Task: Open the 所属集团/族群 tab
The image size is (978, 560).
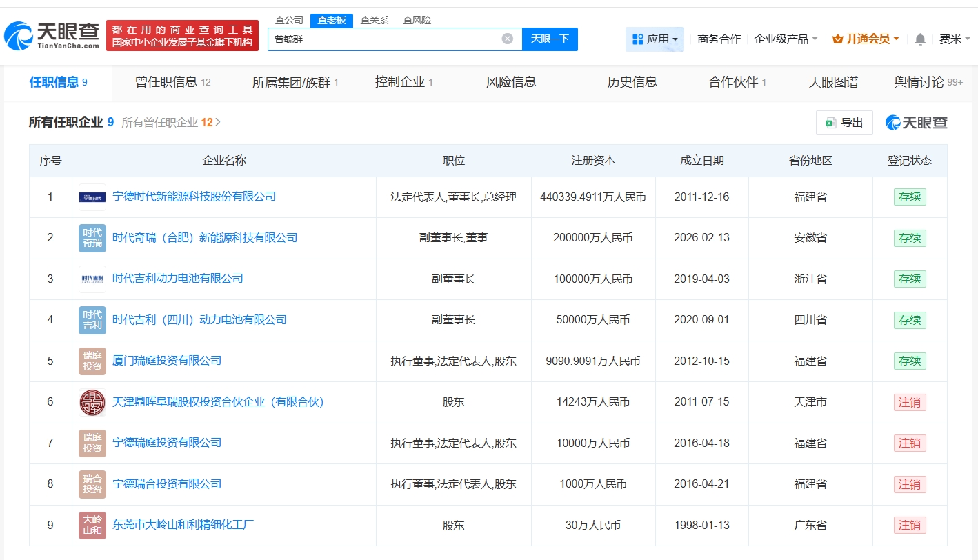Action: click(295, 83)
